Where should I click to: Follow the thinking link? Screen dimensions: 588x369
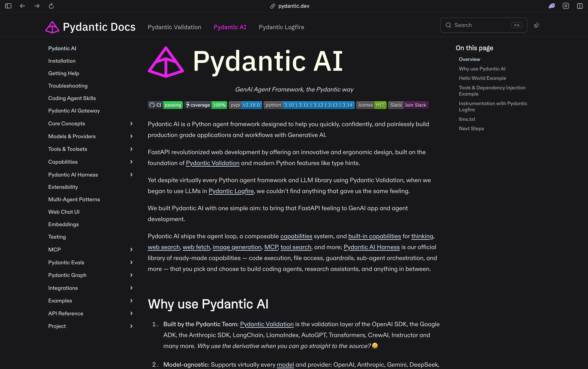[422, 236]
